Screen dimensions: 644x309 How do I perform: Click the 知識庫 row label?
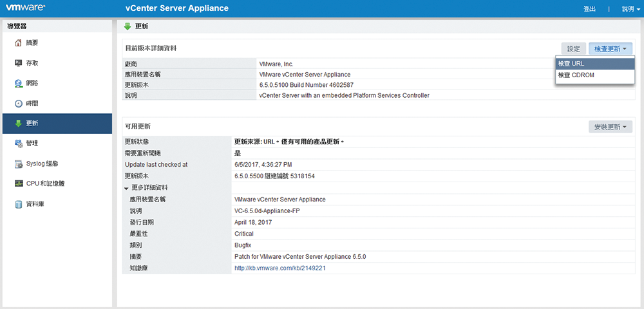[x=138, y=268]
